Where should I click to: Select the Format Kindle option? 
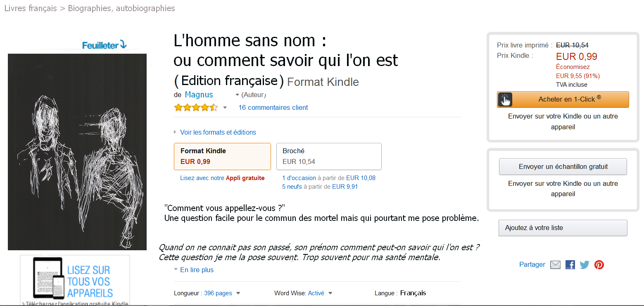pyautogui.click(x=222, y=156)
